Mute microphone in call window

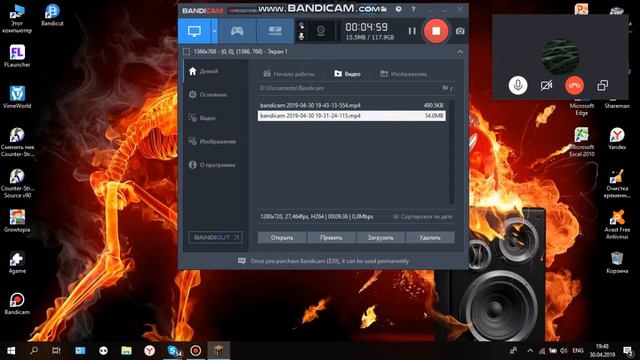pyautogui.click(x=518, y=86)
